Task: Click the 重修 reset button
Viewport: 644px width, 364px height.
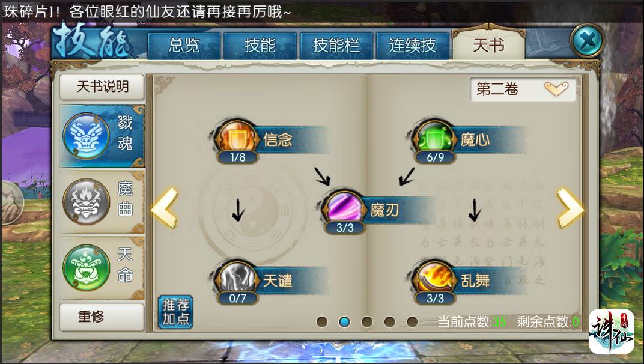Action: point(102,317)
